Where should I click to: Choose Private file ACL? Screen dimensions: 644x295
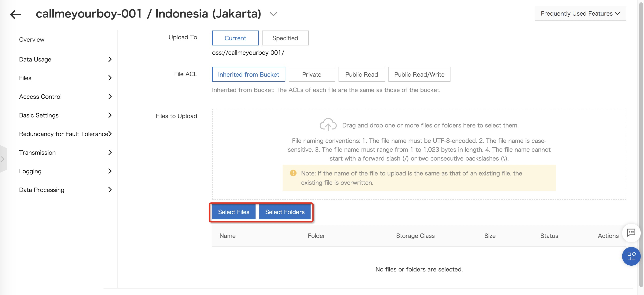pyautogui.click(x=312, y=74)
